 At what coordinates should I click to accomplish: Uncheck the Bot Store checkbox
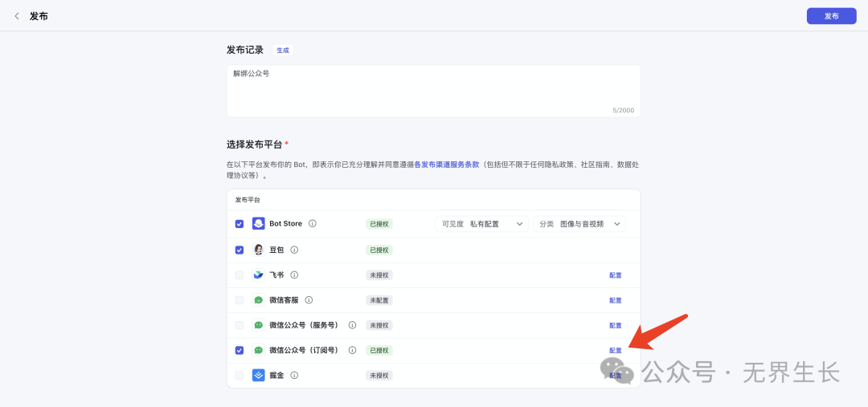tap(240, 224)
